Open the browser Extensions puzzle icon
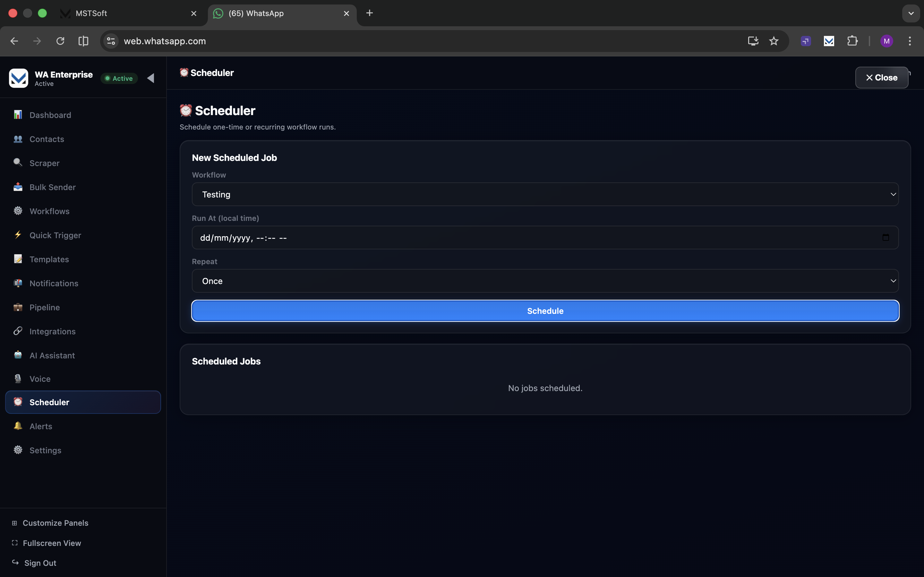This screenshot has height=577, width=924. (x=852, y=41)
